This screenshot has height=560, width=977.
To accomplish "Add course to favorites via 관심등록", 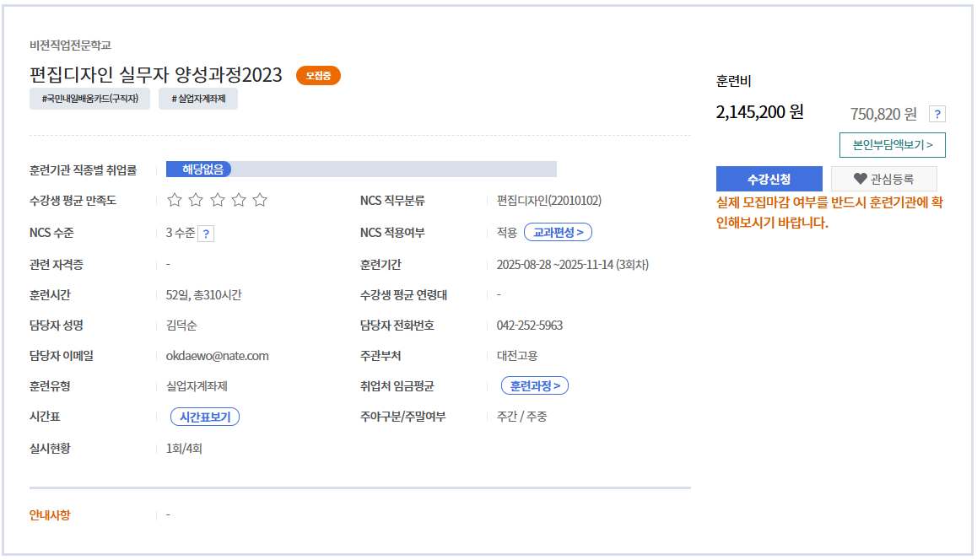I will [x=883, y=179].
